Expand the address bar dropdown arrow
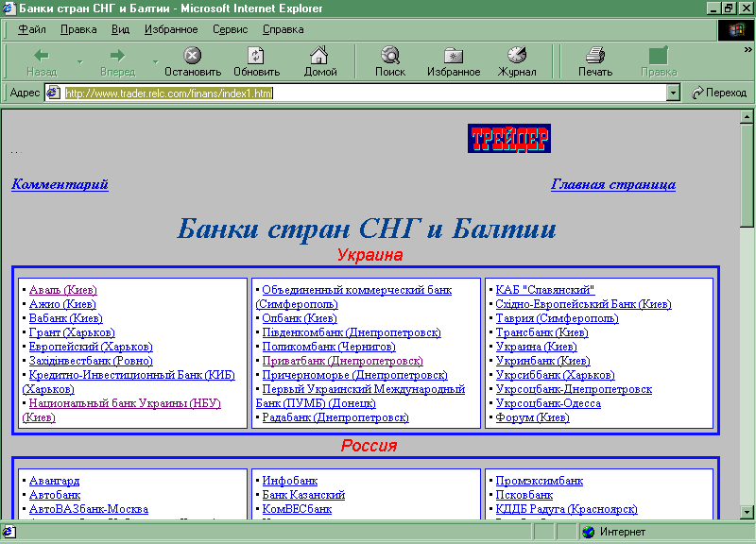 point(673,93)
